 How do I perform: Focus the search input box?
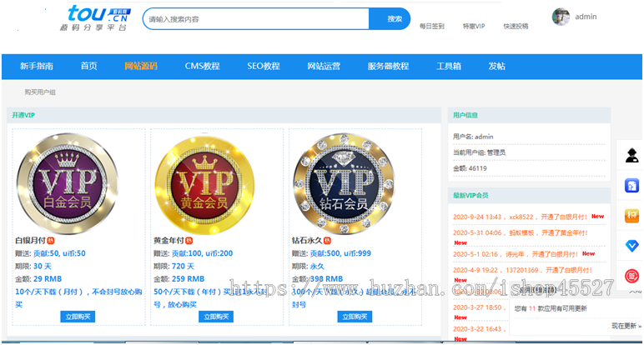click(256, 19)
